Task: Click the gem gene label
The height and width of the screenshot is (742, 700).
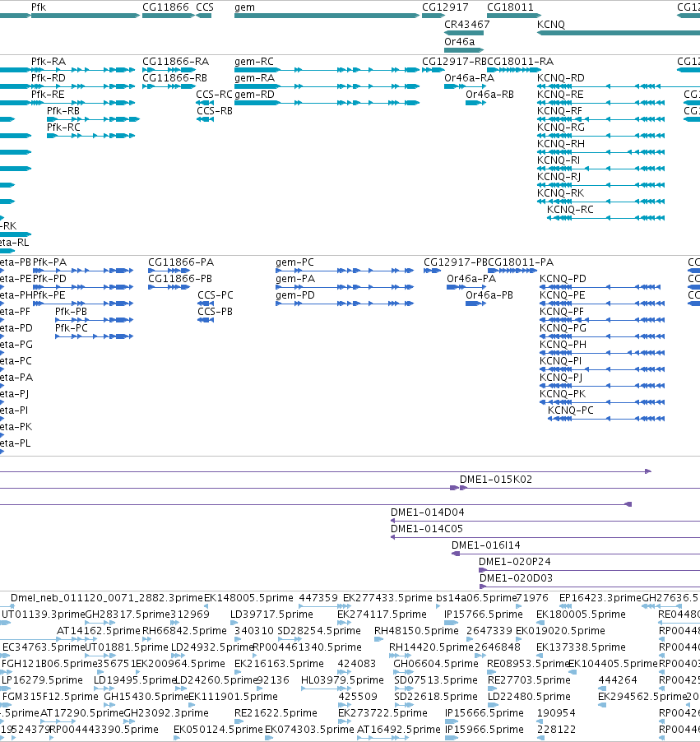Action: click(244, 7)
